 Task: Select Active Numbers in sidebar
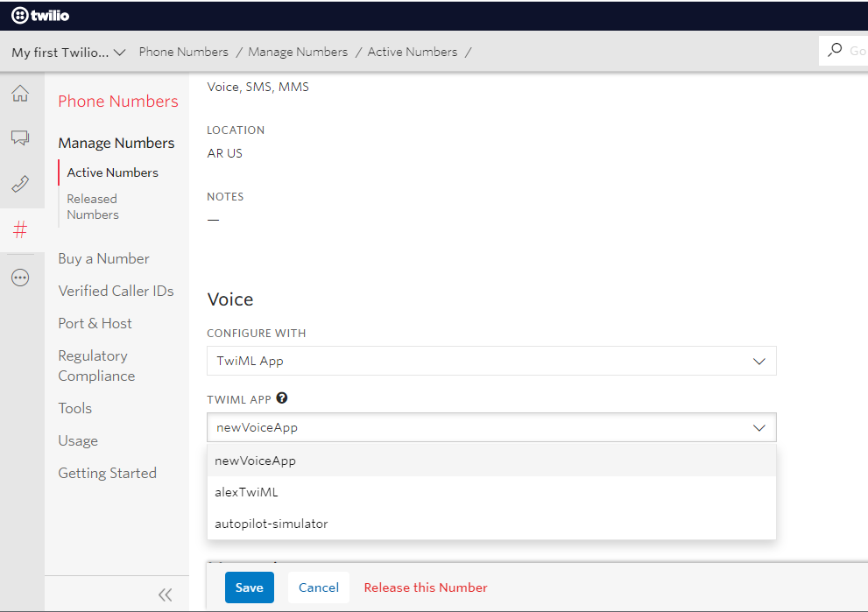point(112,172)
